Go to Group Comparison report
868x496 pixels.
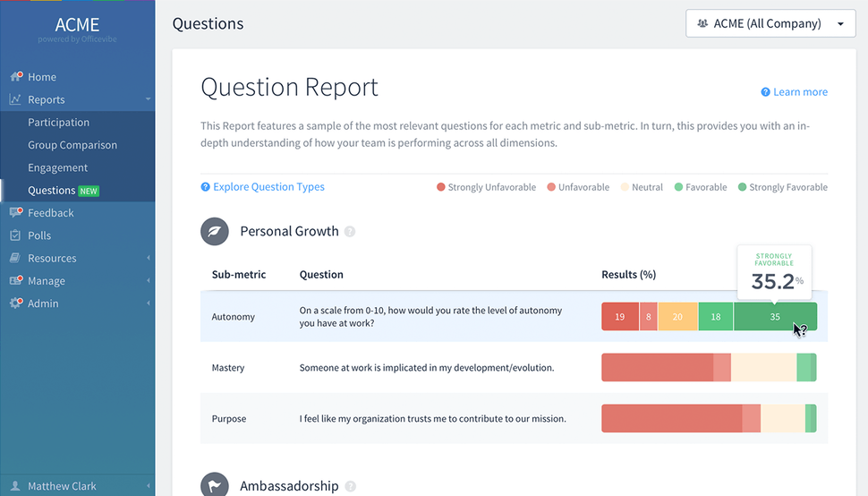click(72, 145)
